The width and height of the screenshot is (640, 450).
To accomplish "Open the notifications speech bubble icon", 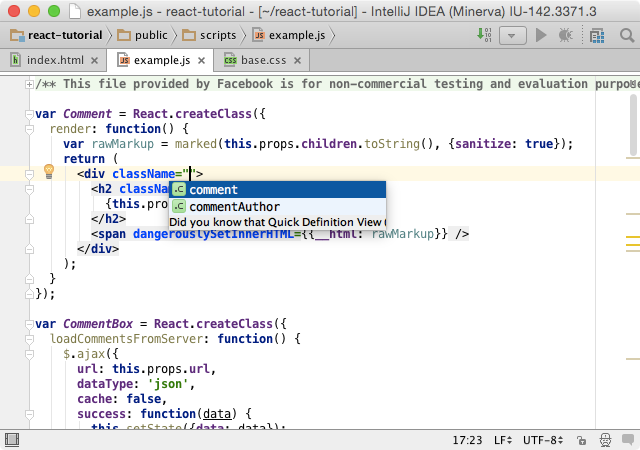I will pos(628,440).
